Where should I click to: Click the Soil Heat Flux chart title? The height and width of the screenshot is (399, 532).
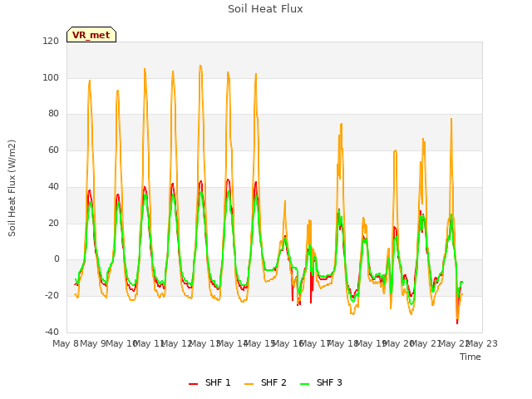click(265, 9)
